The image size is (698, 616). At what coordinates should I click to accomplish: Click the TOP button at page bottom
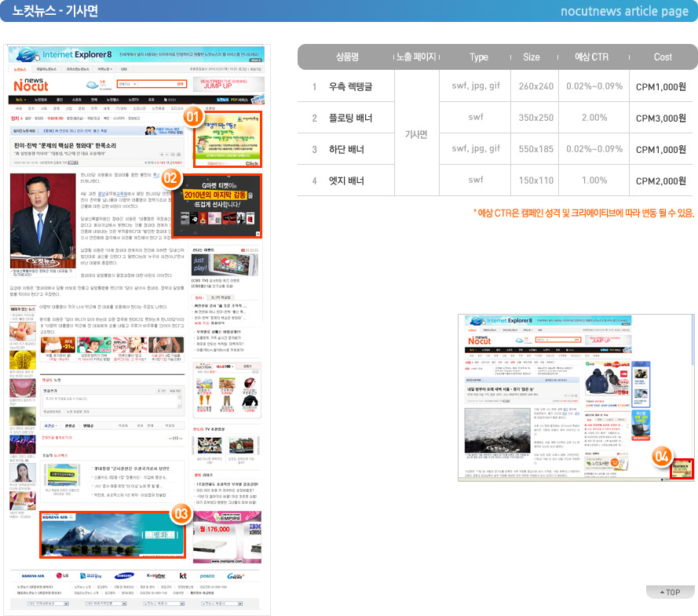pyautogui.click(x=670, y=592)
